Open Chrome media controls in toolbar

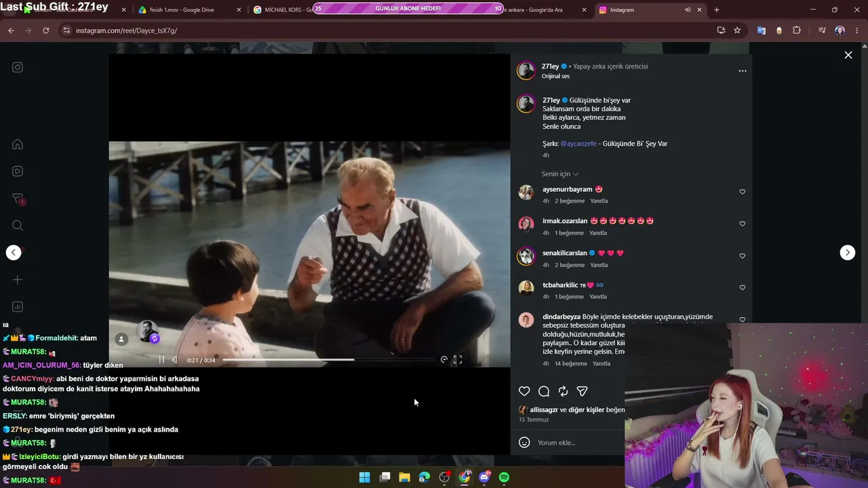[822, 30]
